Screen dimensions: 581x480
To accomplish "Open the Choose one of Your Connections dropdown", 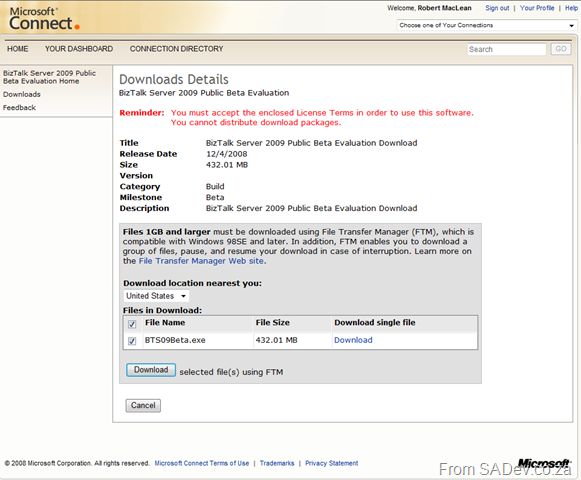I will [x=487, y=25].
